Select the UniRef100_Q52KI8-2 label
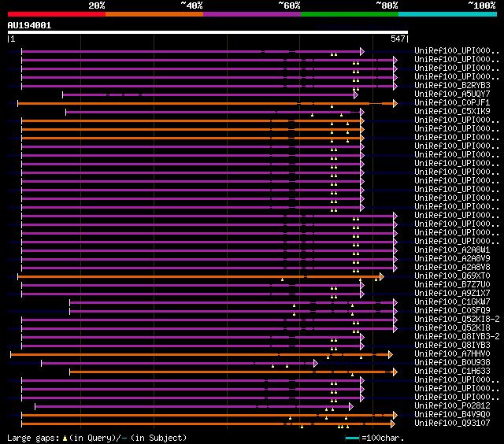 pyautogui.click(x=457, y=320)
